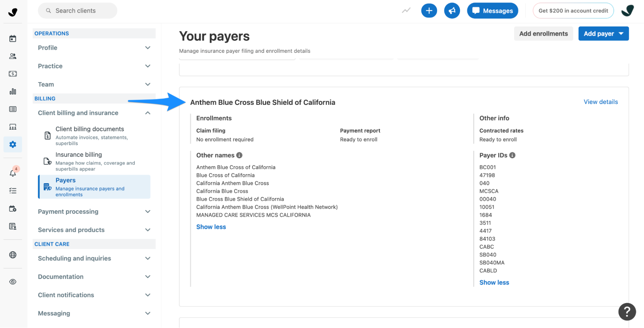Open the group sessions icon in rail
Image resolution: width=644 pixels, height=328 pixels.
click(13, 127)
